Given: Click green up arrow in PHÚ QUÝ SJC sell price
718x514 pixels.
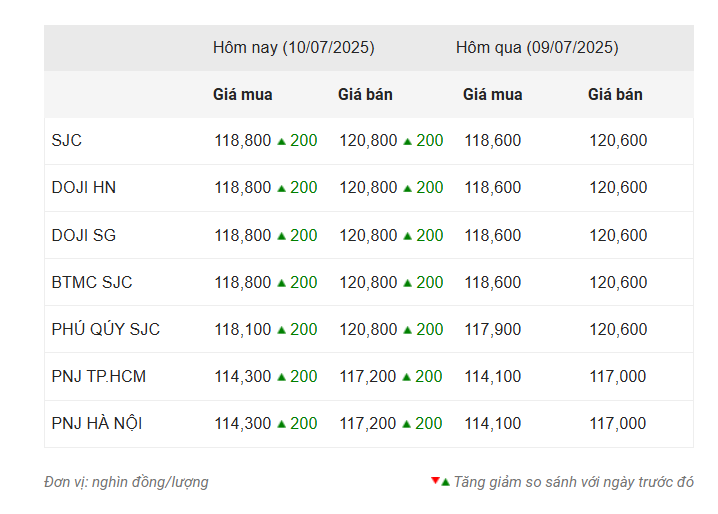Looking at the screenshot, I should pos(408,330).
